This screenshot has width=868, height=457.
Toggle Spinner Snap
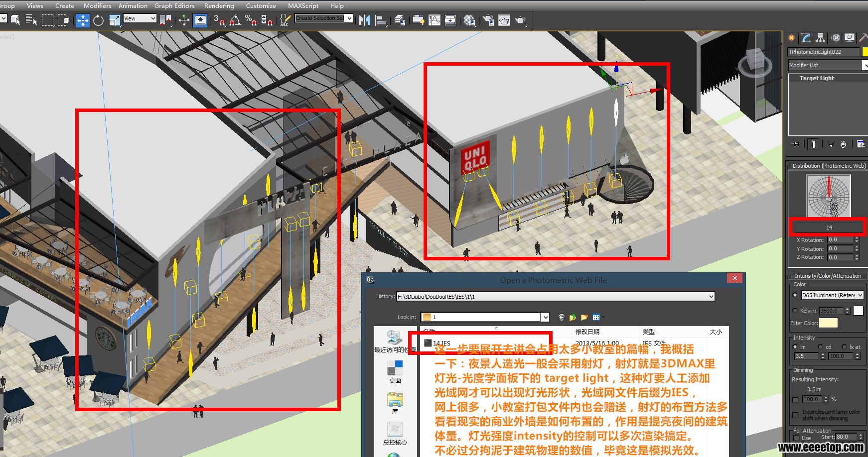(x=267, y=20)
